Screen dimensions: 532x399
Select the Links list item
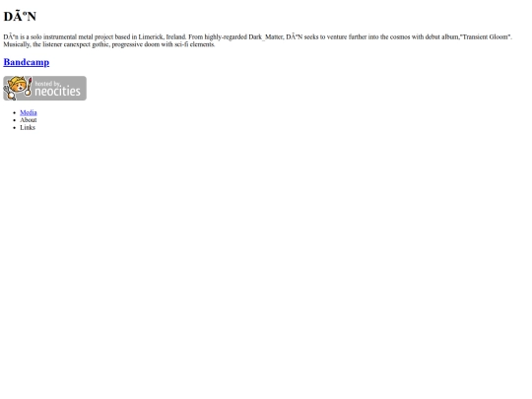(28, 127)
